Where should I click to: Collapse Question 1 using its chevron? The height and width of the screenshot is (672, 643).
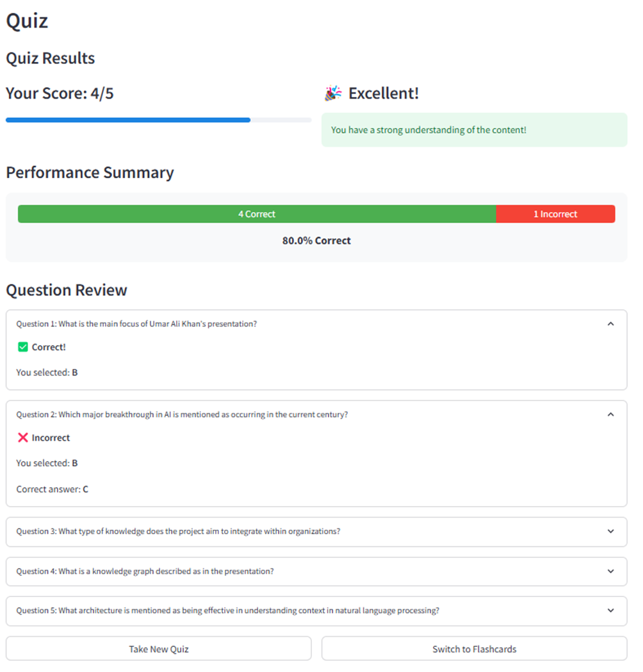click(x=610, y=324)
